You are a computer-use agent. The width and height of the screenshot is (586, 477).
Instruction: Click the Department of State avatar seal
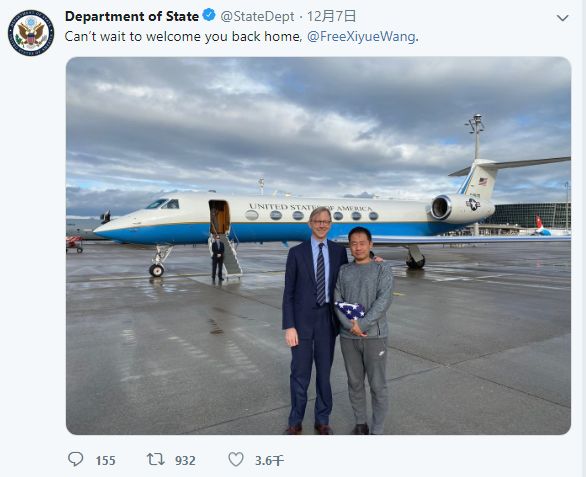pos(31,33)
